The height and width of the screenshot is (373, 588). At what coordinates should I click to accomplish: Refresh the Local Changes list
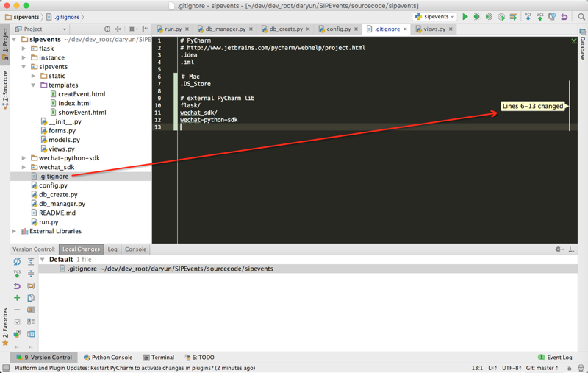[17, 262]
